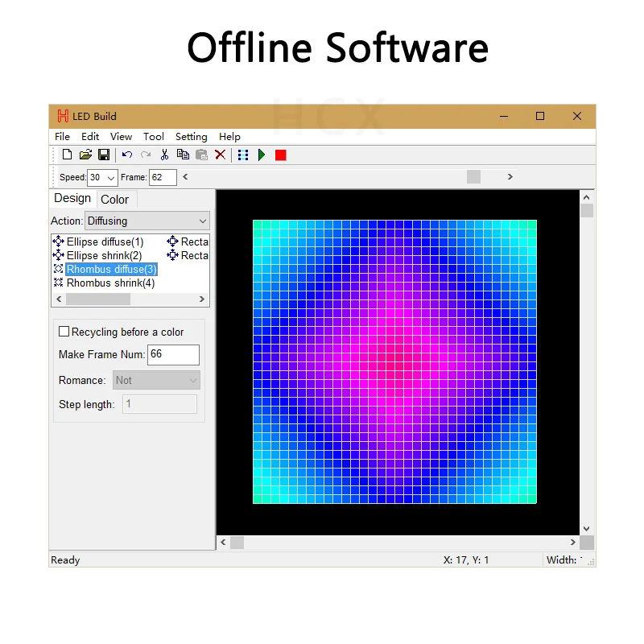Select the second Recta effect below the first
This screenshot has height=644, width=644.
coord(195,255)
